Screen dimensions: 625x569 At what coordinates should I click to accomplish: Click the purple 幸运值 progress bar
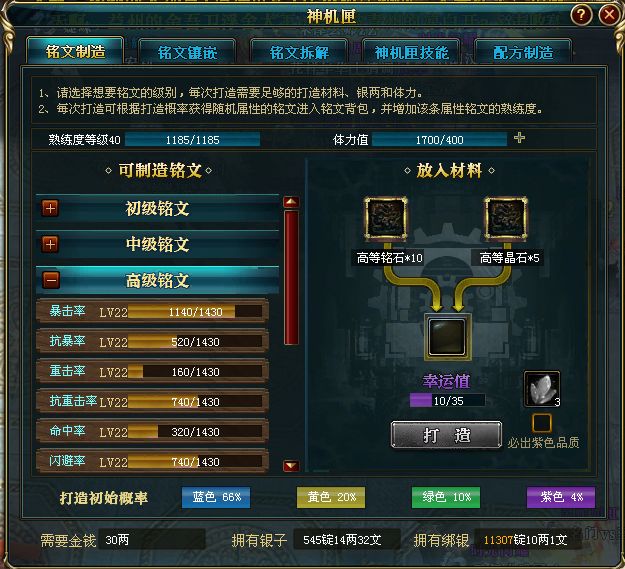pyautogui.click(x=447, y=400)
